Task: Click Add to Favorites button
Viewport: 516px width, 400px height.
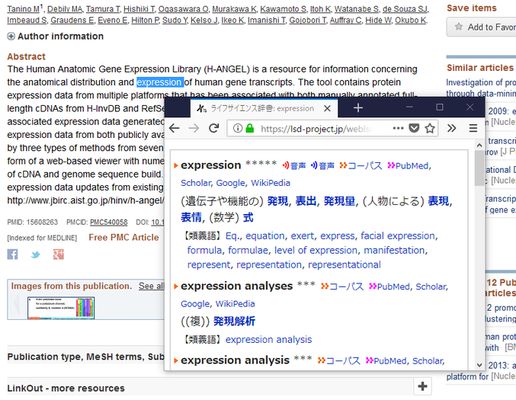Action: (x=482, y=27)
